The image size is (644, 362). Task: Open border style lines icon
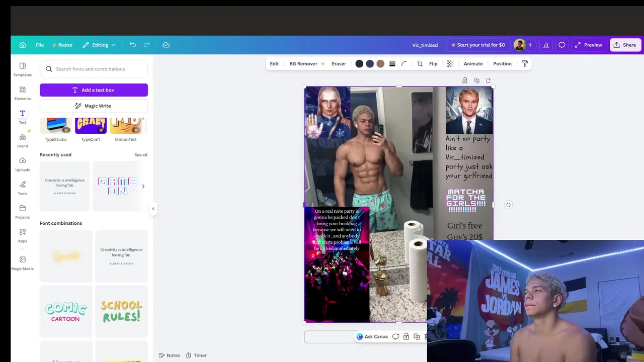[392, 64]
